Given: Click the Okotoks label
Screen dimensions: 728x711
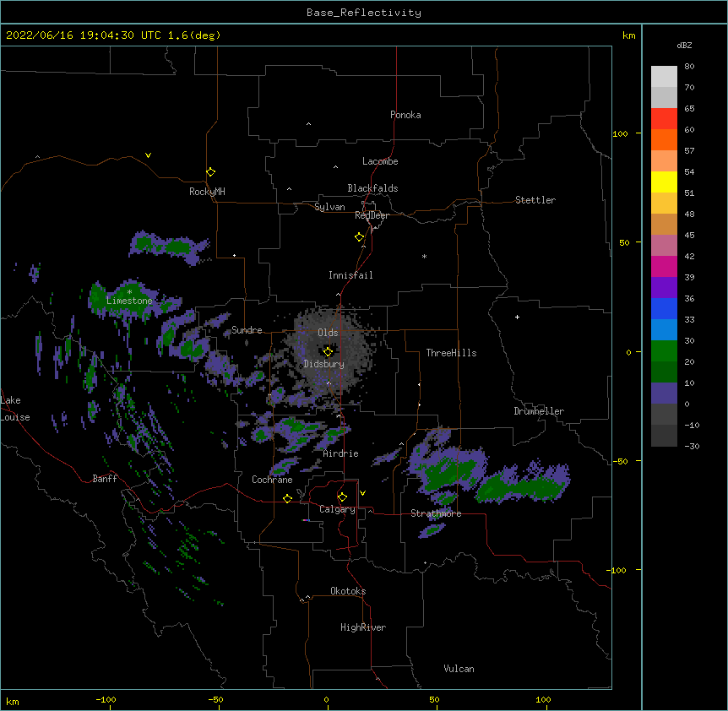Looking at the screenshot, I should pos(348,591).
